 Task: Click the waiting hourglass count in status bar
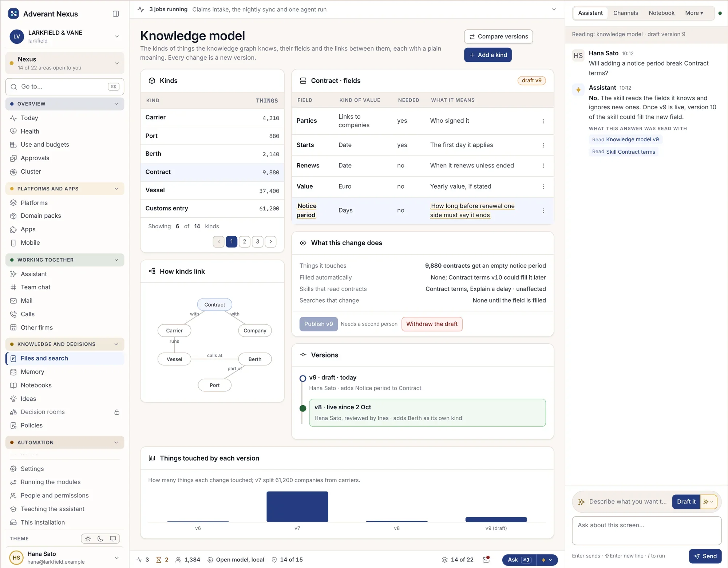click(x=162, y=560)
